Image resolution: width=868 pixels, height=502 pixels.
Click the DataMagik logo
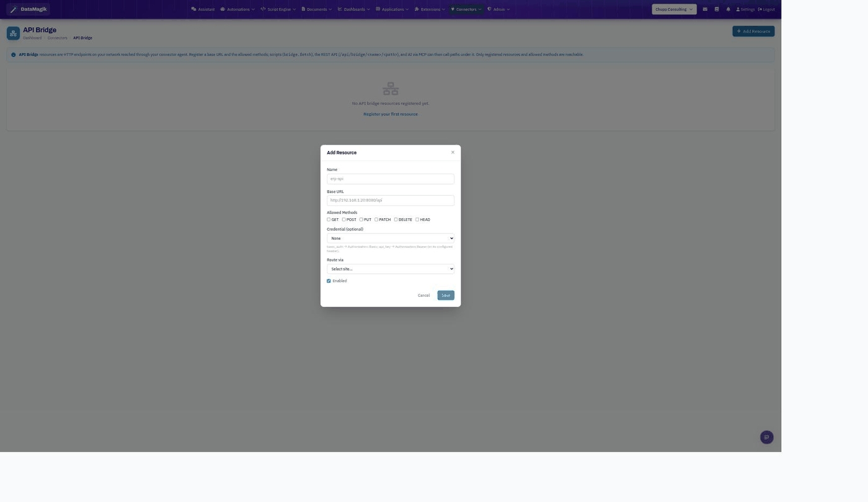point(28,9)
